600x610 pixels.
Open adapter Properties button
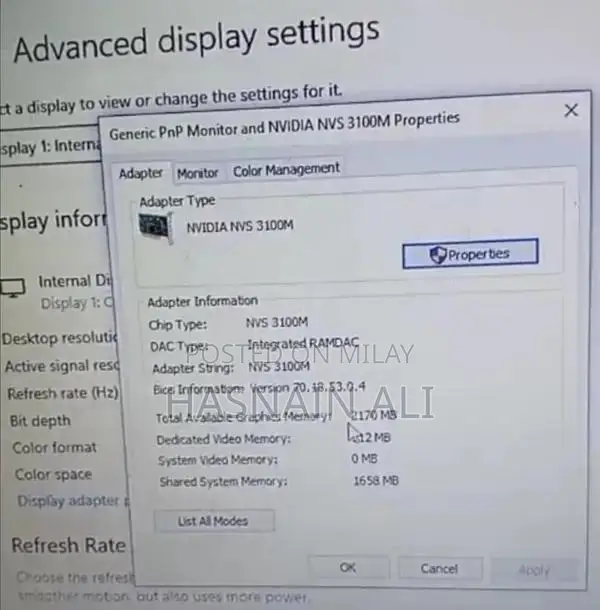coord(470,254)
